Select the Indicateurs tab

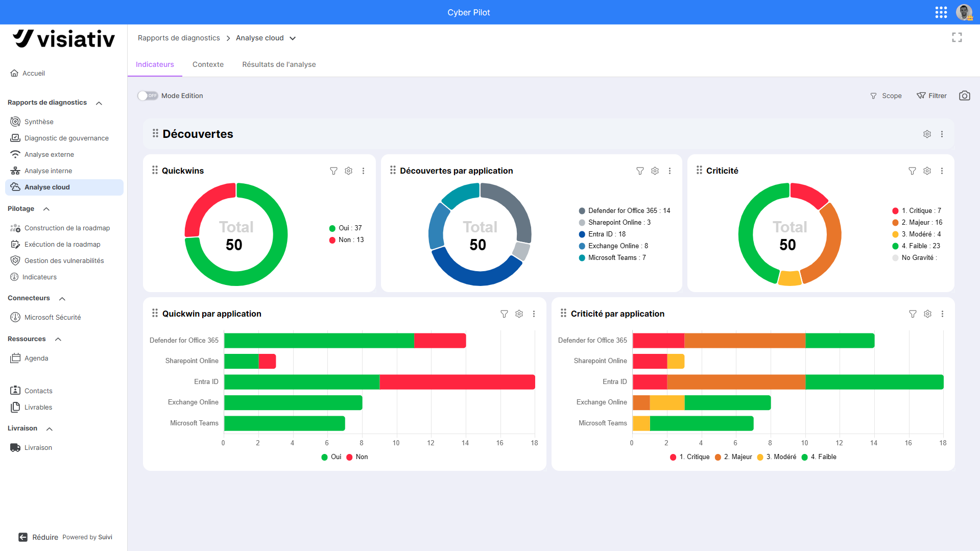pyautogui.click(x=155, y=64)
